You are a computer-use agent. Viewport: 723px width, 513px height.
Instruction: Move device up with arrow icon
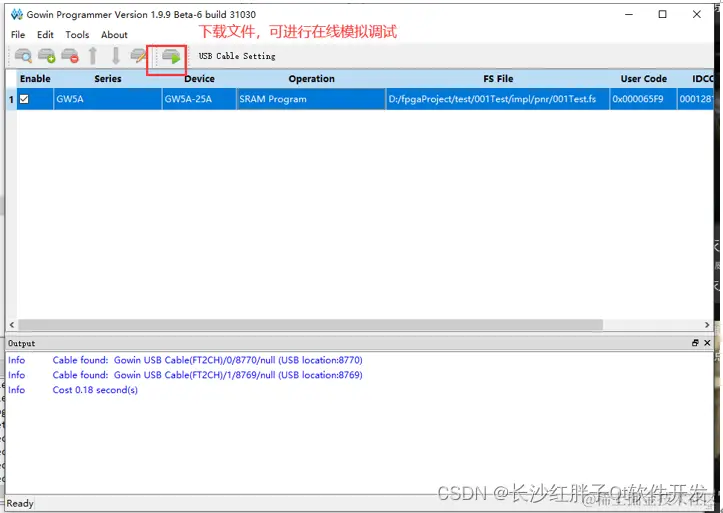click(93, 56)
